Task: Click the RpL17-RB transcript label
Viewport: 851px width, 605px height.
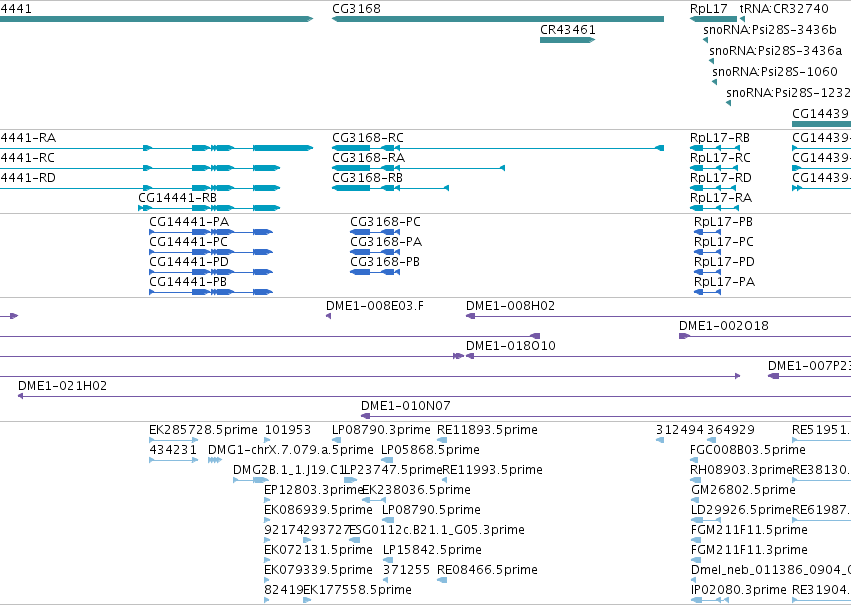Action: coord(720,138)
